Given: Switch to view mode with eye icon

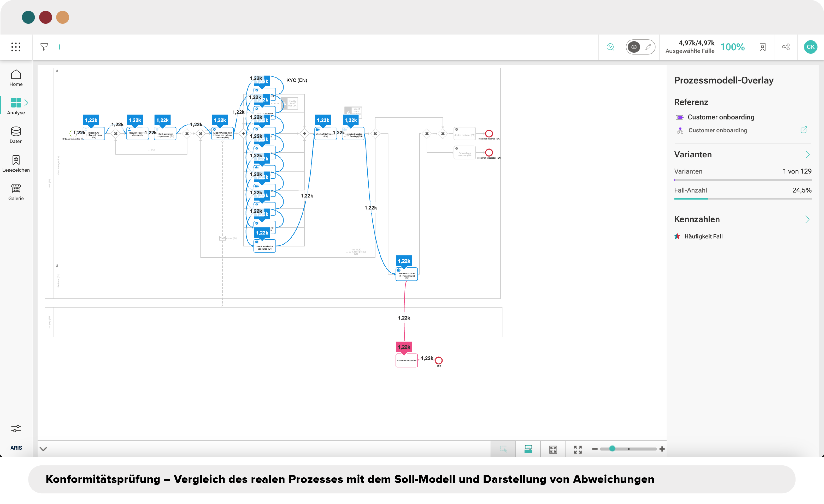Looking at the screenshot, I should coord(634,47).
